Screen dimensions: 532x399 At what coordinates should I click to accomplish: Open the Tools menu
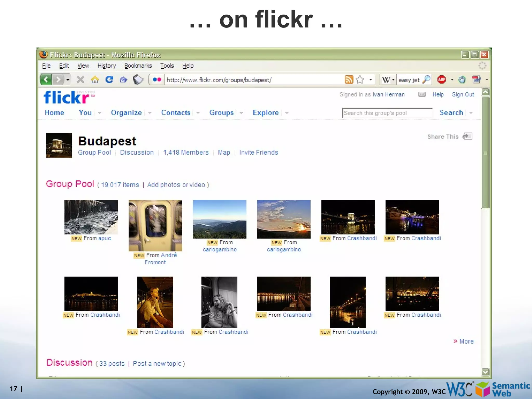[167, 66]
